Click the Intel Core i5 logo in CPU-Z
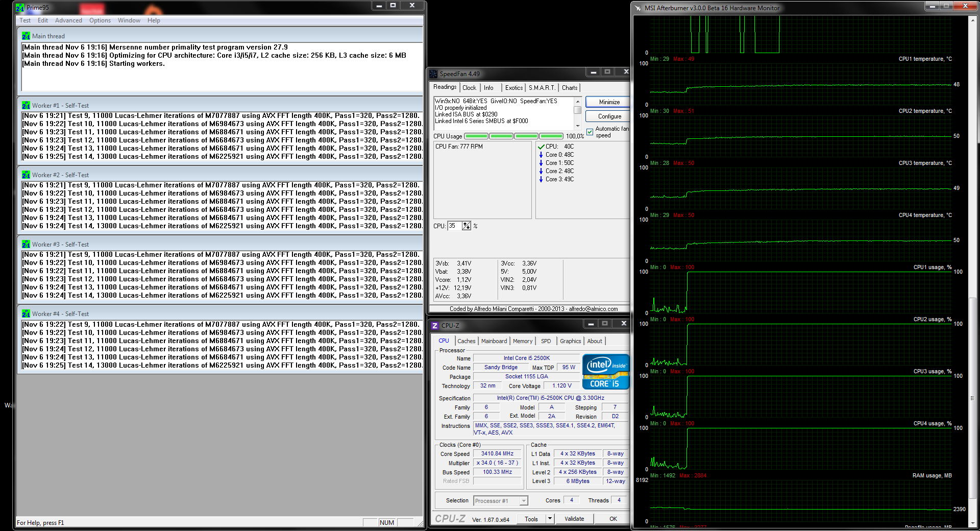The width and height of the screenshot is (980, 531). (606, 372)
